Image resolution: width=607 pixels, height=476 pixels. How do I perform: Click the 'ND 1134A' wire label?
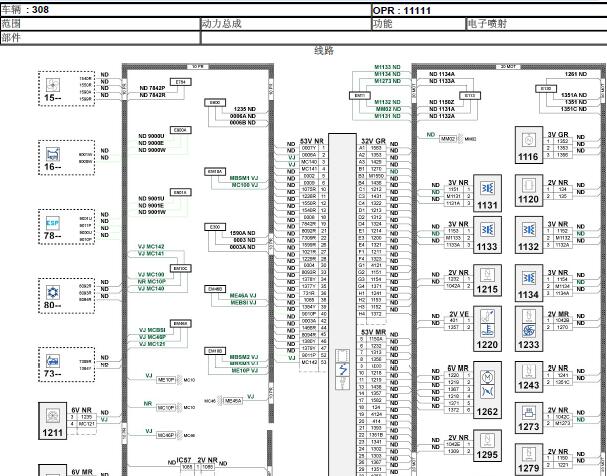pos(442,74)
